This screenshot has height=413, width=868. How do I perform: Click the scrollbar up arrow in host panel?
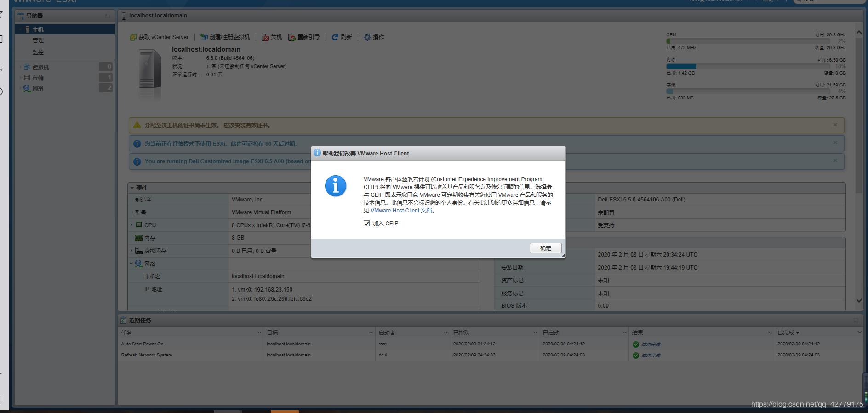coord(859,33)
